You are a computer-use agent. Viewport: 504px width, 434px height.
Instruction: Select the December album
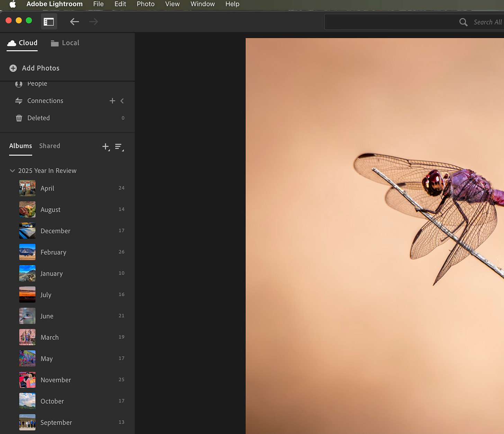55,231
